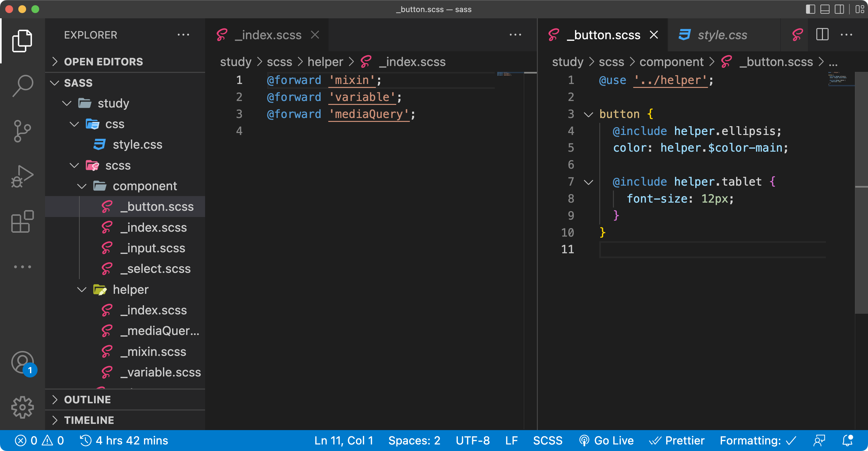868x451 pixels.
Task: Open the Extensions view
Action: pos(22,221)
